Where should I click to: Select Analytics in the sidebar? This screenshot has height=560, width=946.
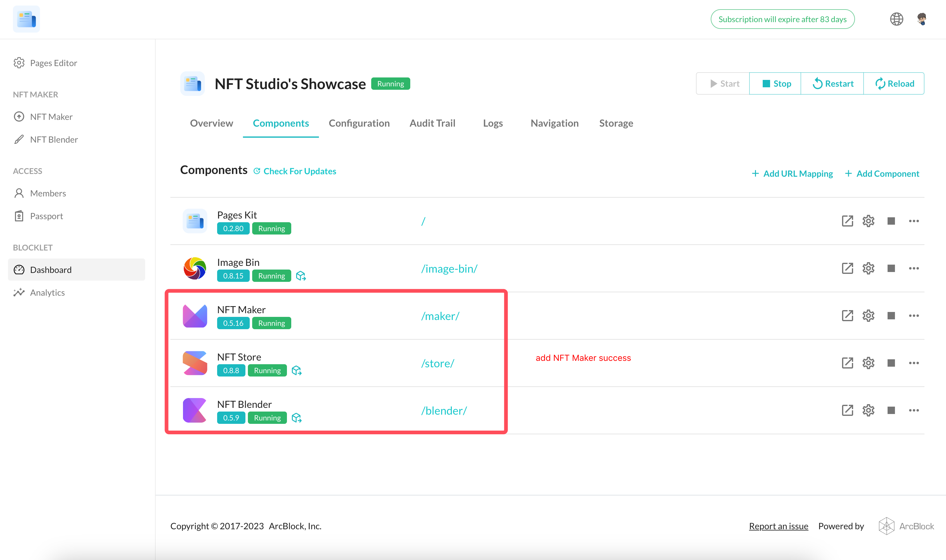(x=47, y=293)
